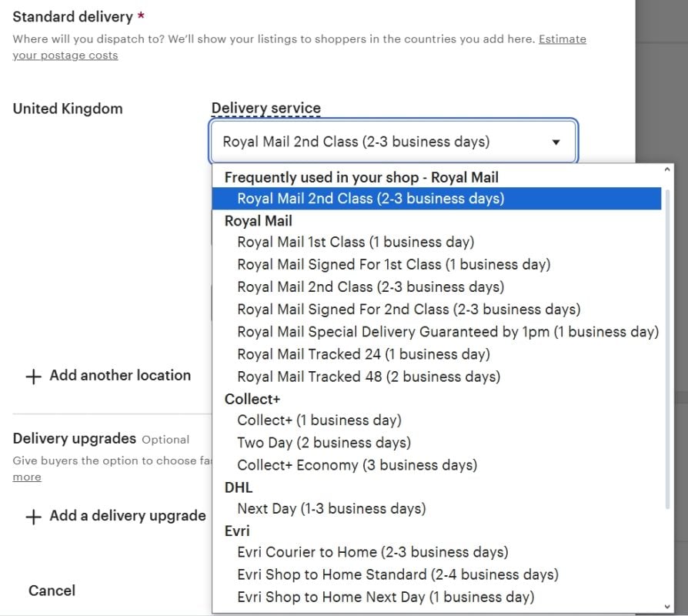Select DHL Next Day (1-3 business days)
688x616 pixels.
(331, 508)
